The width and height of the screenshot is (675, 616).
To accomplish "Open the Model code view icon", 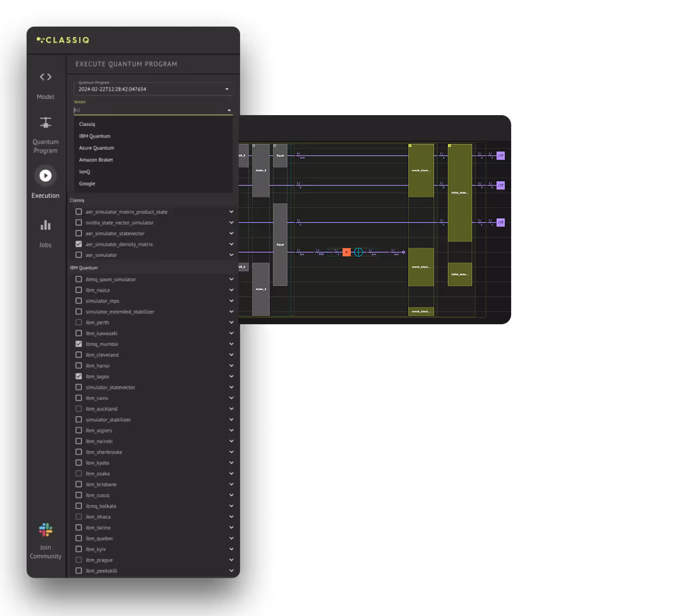I will 46,77.
